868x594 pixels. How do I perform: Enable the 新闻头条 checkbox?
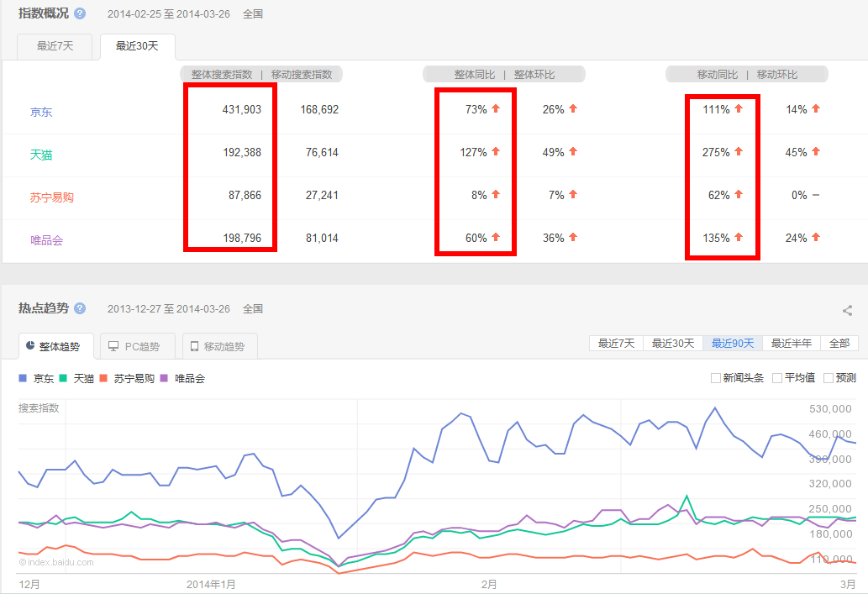(716, 378)
